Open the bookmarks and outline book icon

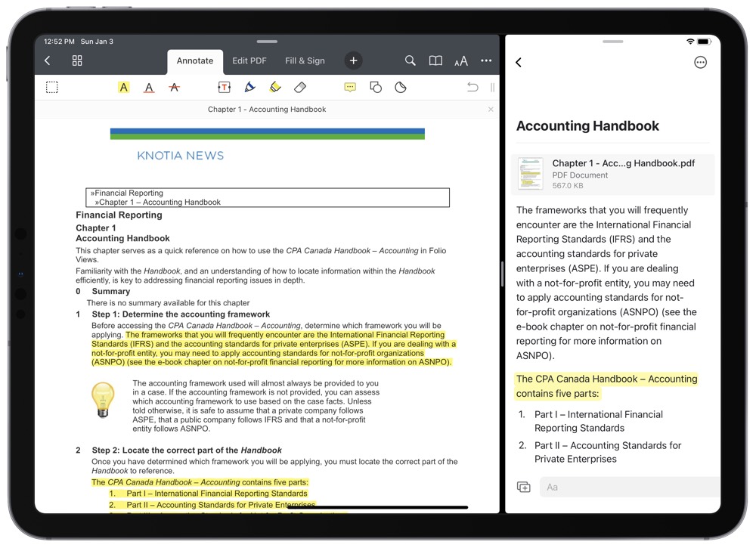(435, 60)
